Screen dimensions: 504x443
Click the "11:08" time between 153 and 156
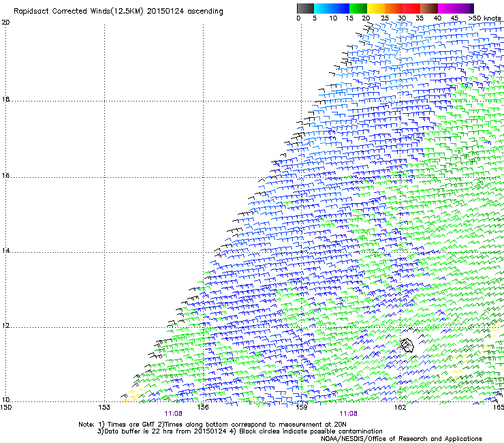tap(173, 414)
